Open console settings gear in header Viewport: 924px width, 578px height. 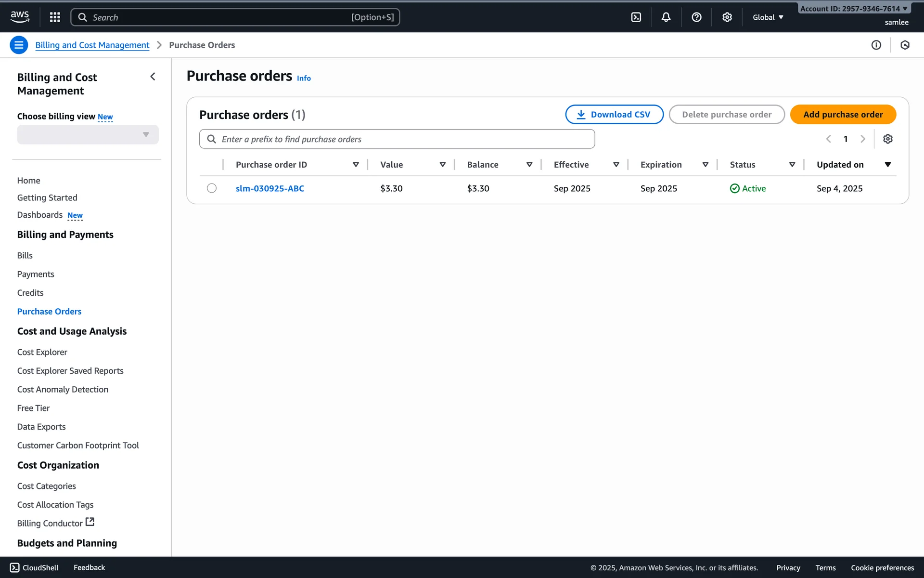[x=727, y=17]
